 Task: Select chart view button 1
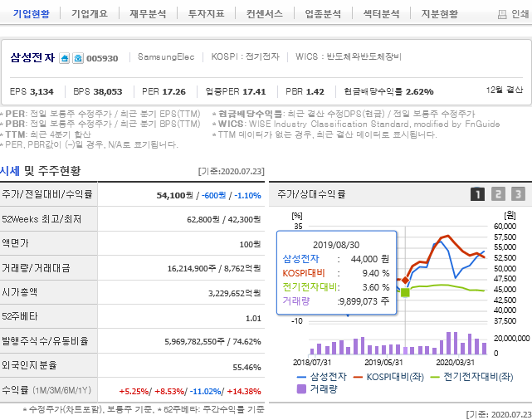[x=477, y=194]
